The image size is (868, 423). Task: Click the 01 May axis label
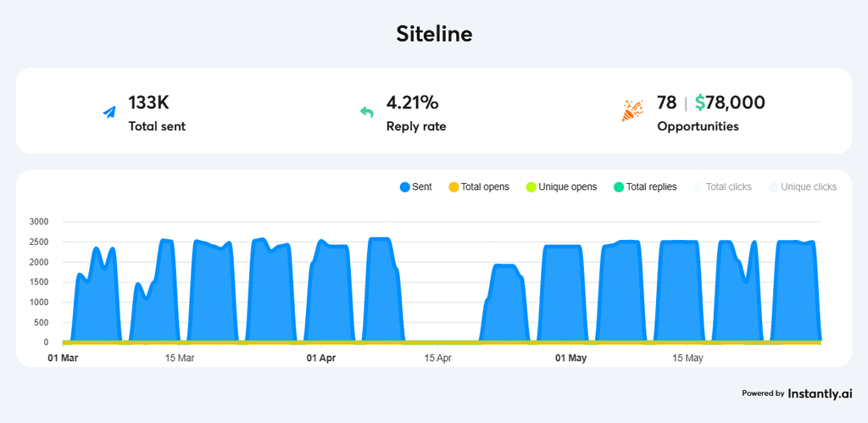570,359
